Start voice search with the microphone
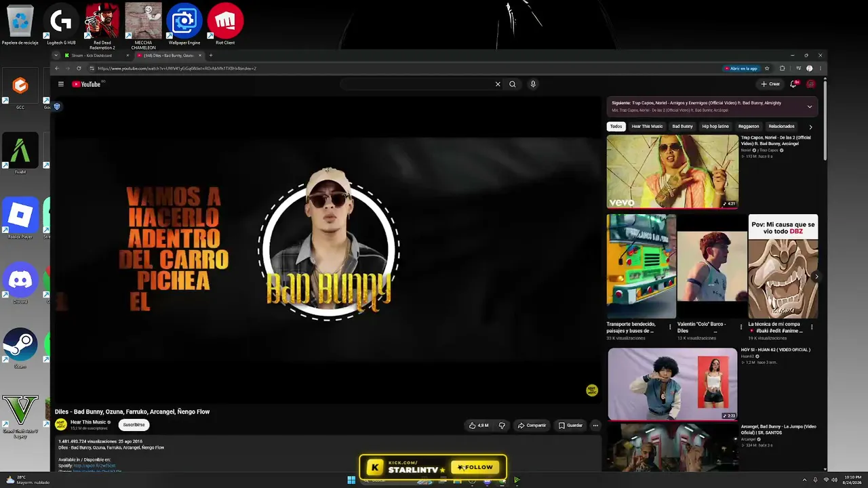Image resolution: width=868 pixels, height=488 pixels. point(533,84)
